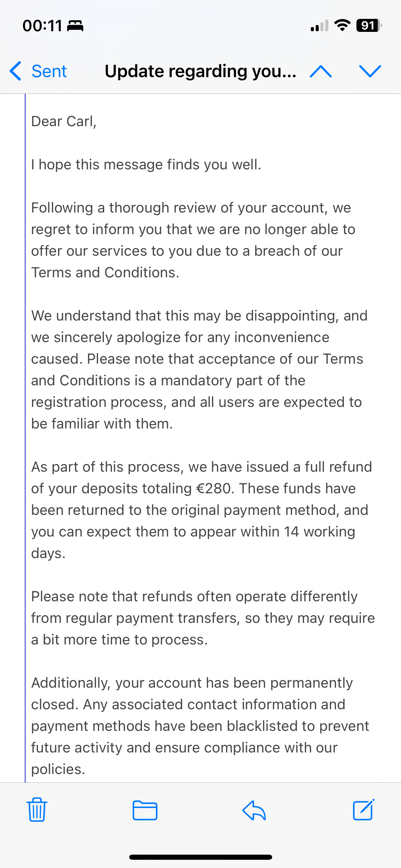Tap the sleep focus bed icon
Screen dimensions: 401x868
coord(75,26)
